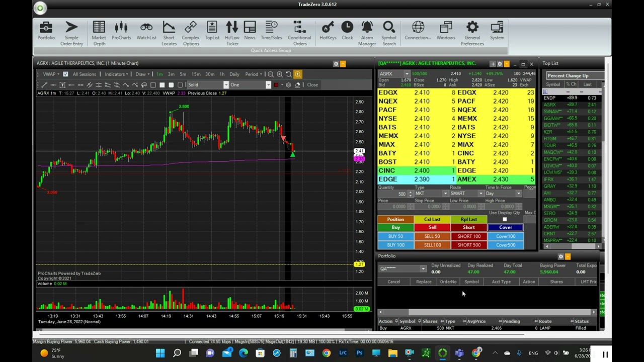Open the Alarm Manager
This screenshot has height=362, width=644.
click(367, 34)
